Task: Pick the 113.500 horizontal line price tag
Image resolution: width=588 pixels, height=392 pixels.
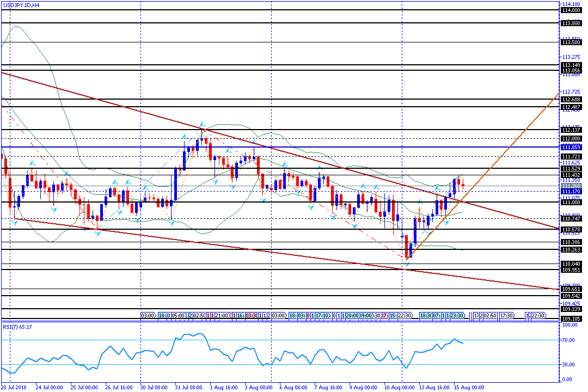Action: 570,42
